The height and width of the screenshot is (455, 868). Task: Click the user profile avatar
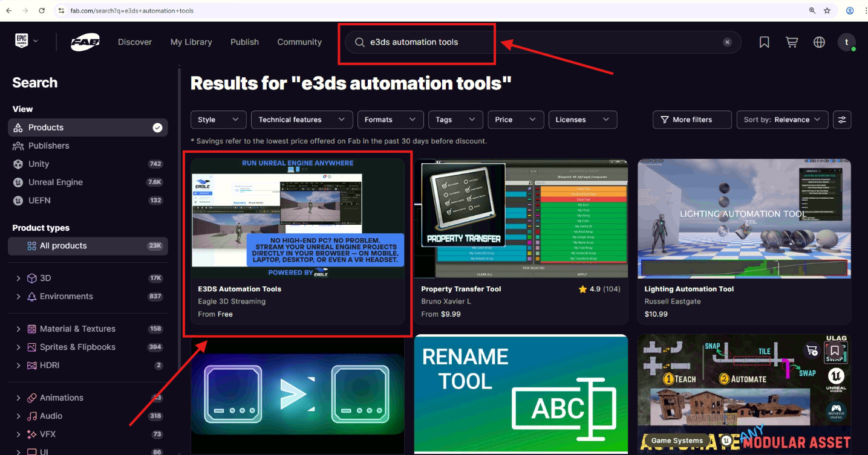pos(846,42)
